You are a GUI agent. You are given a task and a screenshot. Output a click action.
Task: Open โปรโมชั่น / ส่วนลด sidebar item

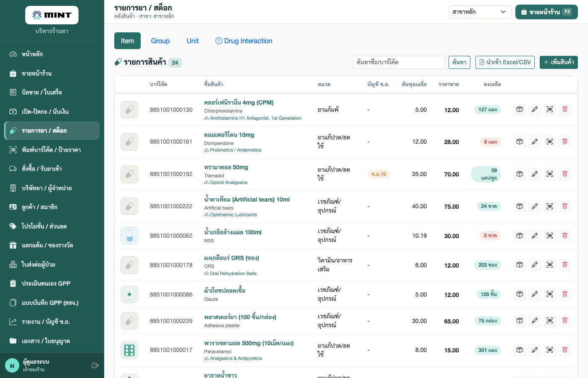point(52,226)
